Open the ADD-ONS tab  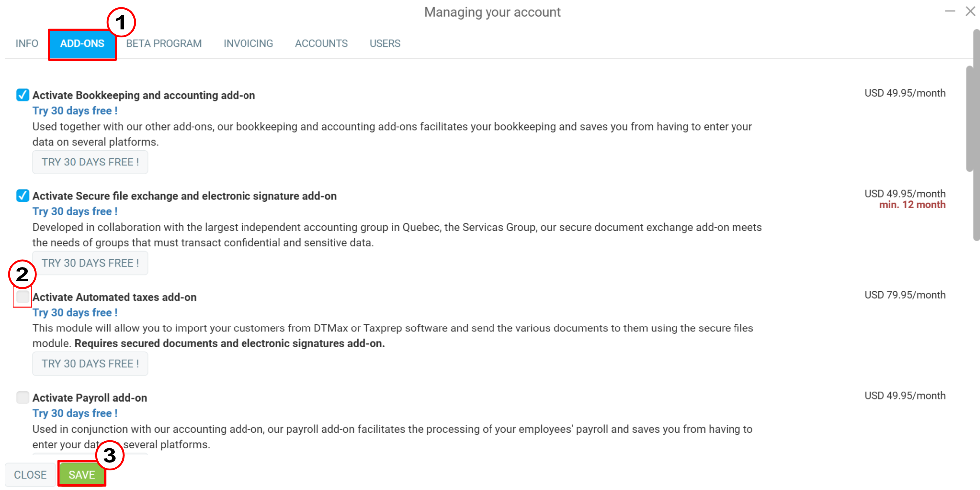82,43
